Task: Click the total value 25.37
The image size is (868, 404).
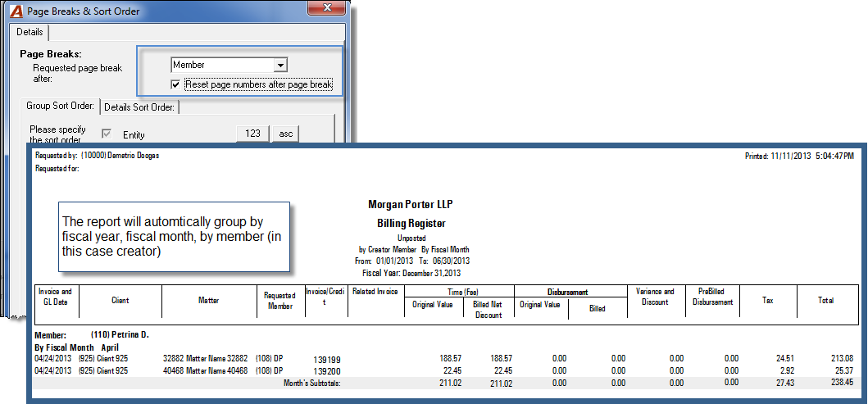Action: coord(844,370)
